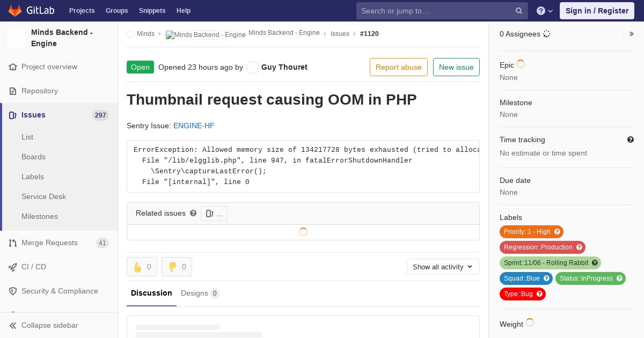Click help icon on Squad::Blue label
The height and width of the screenshot is (338, 644).
click(546, 278)
